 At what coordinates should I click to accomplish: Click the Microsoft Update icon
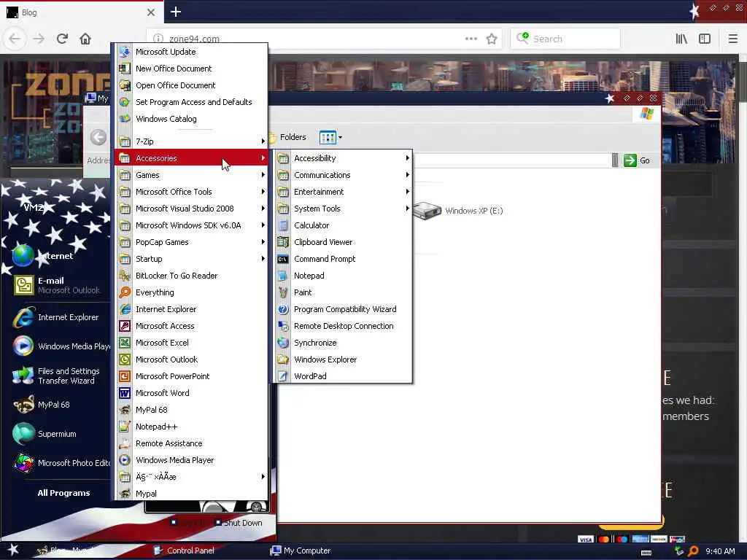tap(125, 52)
